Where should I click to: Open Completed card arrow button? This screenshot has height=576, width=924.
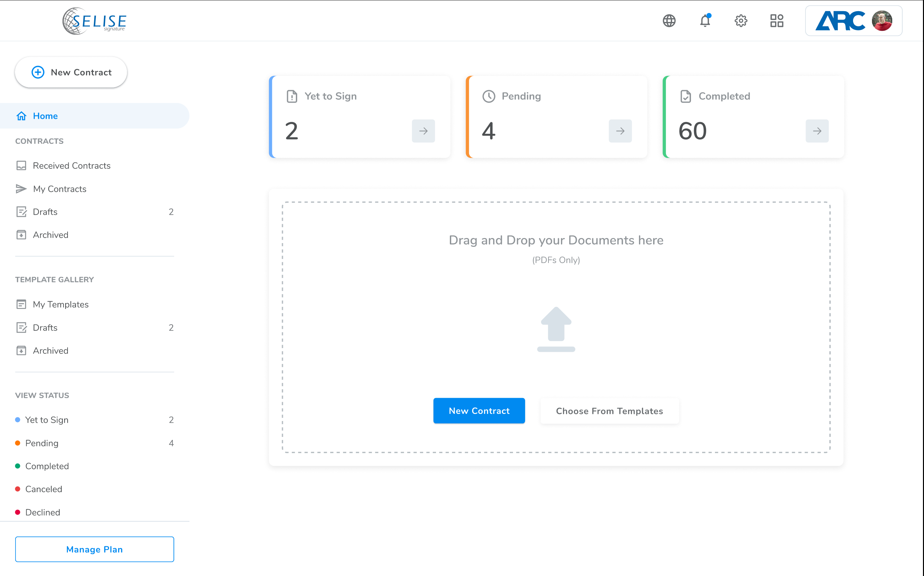(817, 131)
